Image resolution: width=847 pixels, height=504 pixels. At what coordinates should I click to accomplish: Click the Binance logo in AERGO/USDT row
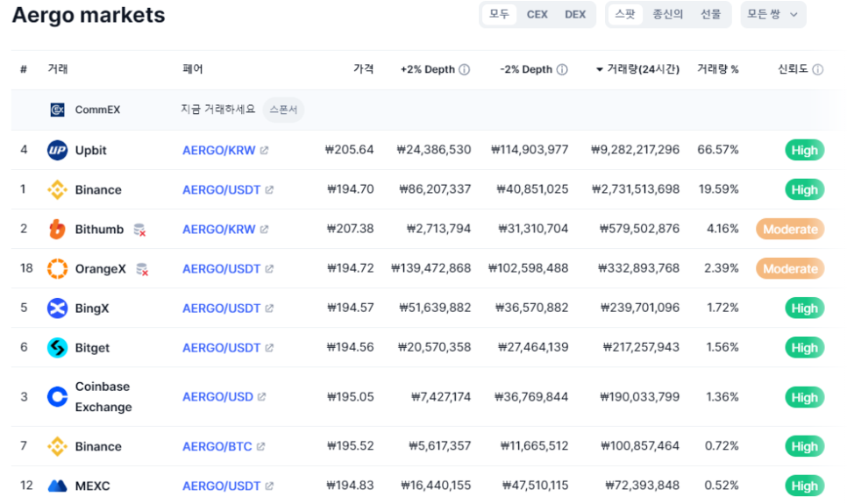[57, 189]
